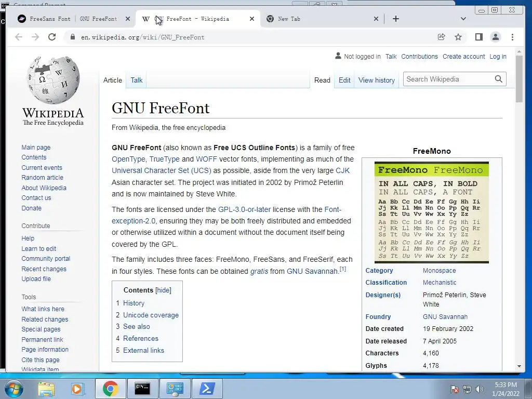Image resolution: width=532 pixels, height=399 pixels.
Task: Open the Mechanistic classification link
Action: click(x=440, y=283)
